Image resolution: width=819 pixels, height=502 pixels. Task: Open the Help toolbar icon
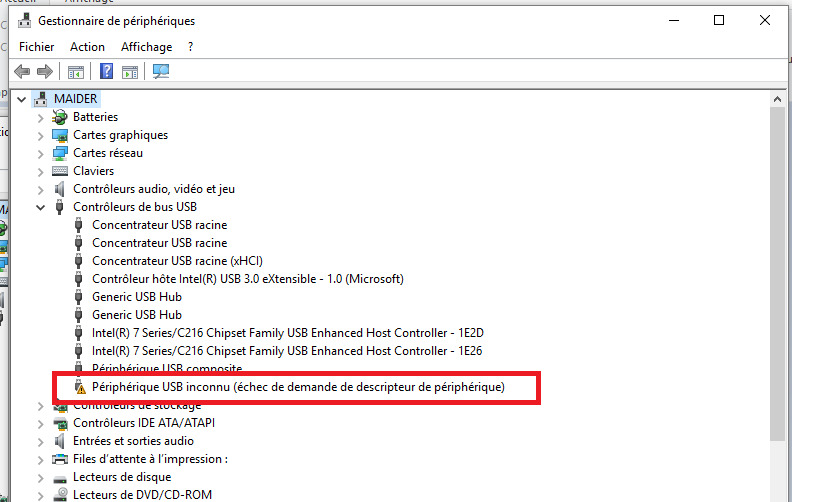tap(107, 71)
